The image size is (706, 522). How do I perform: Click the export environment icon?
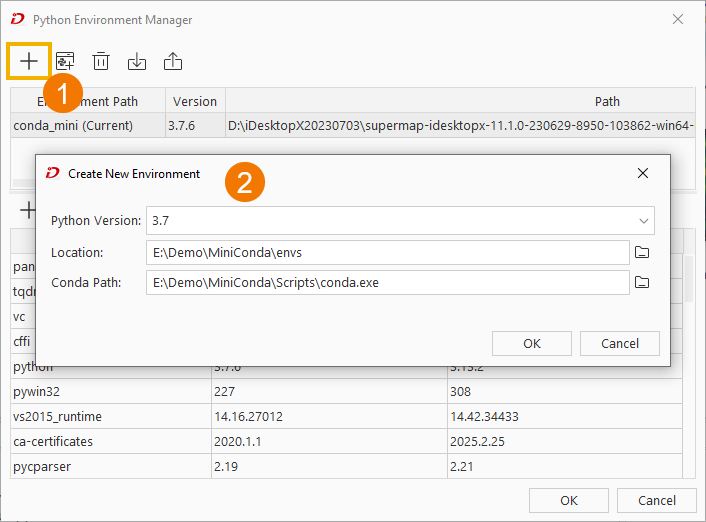173,61
